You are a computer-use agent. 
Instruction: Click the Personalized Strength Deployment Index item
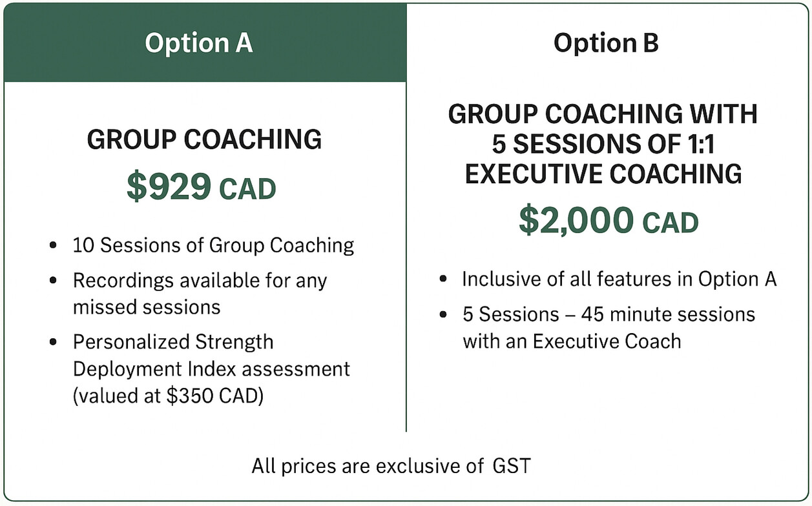pos(211,355)
